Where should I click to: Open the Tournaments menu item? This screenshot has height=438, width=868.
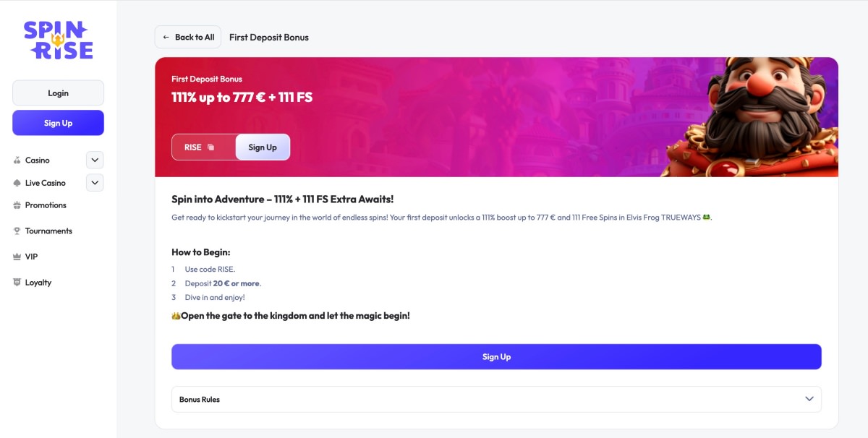(48, 231)
